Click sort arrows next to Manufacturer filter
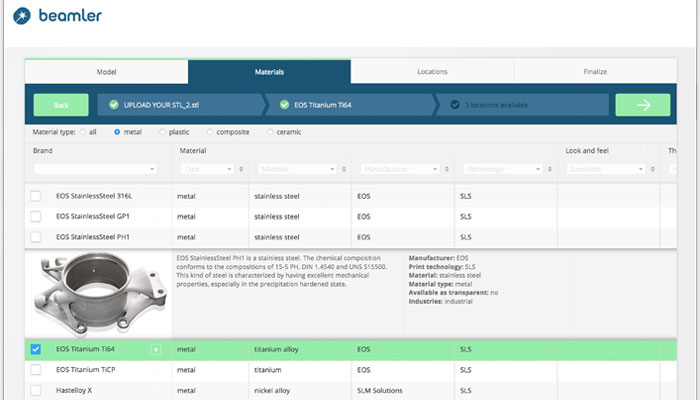700x400 pixels. [x=446, y=169]
